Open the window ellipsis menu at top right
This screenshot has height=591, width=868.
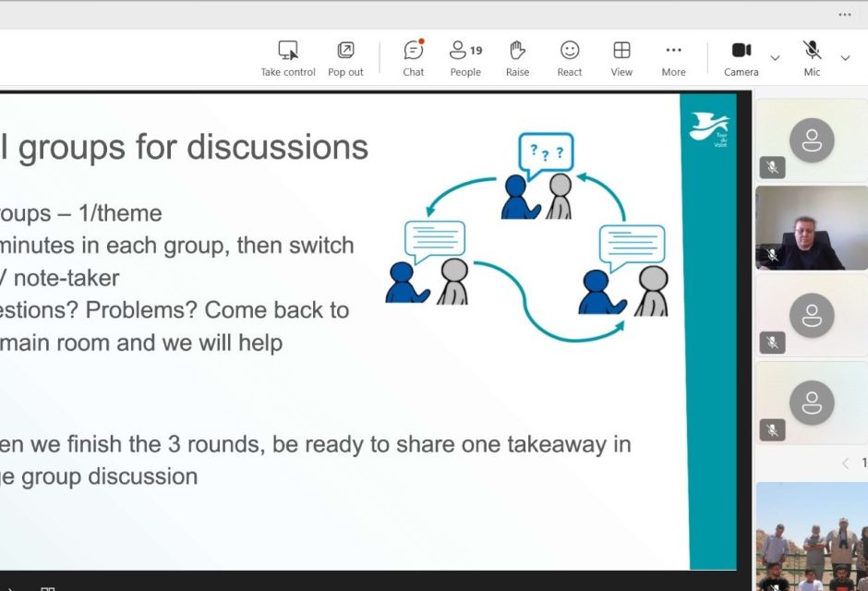tap(845, 15)
